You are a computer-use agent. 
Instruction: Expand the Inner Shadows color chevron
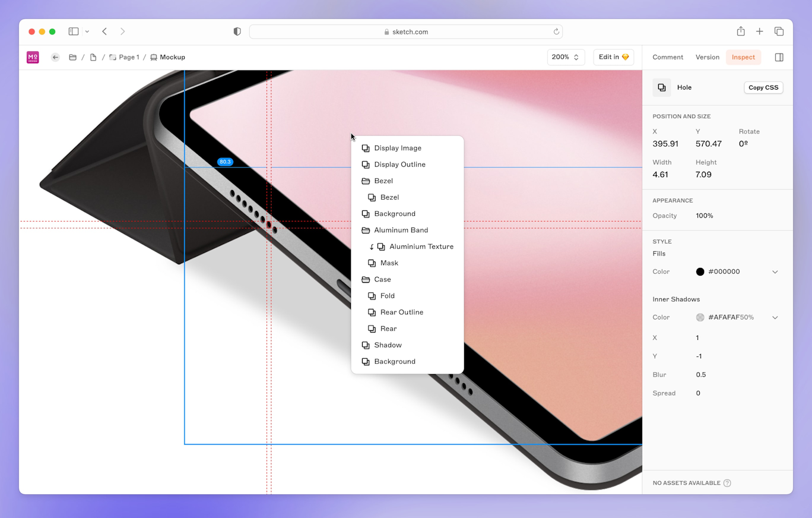(x=775, y=318)
